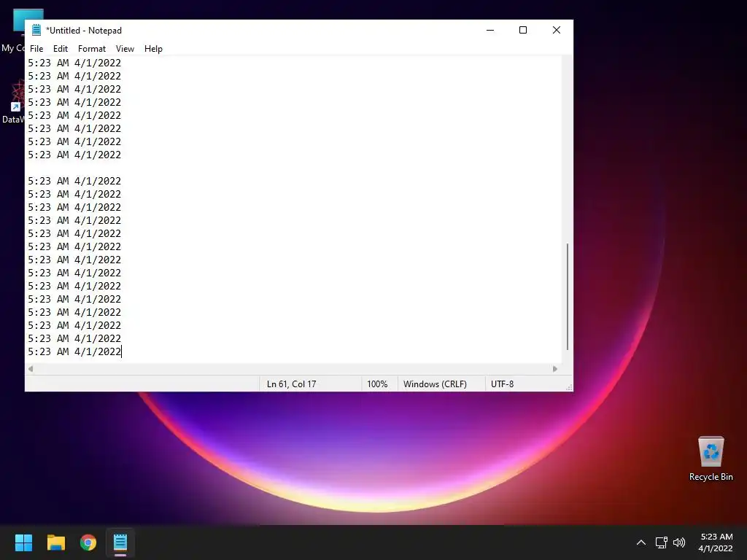Click the vertical scrollbar thumb in Notepad
747x560 pixels.
tap(567, 297)
